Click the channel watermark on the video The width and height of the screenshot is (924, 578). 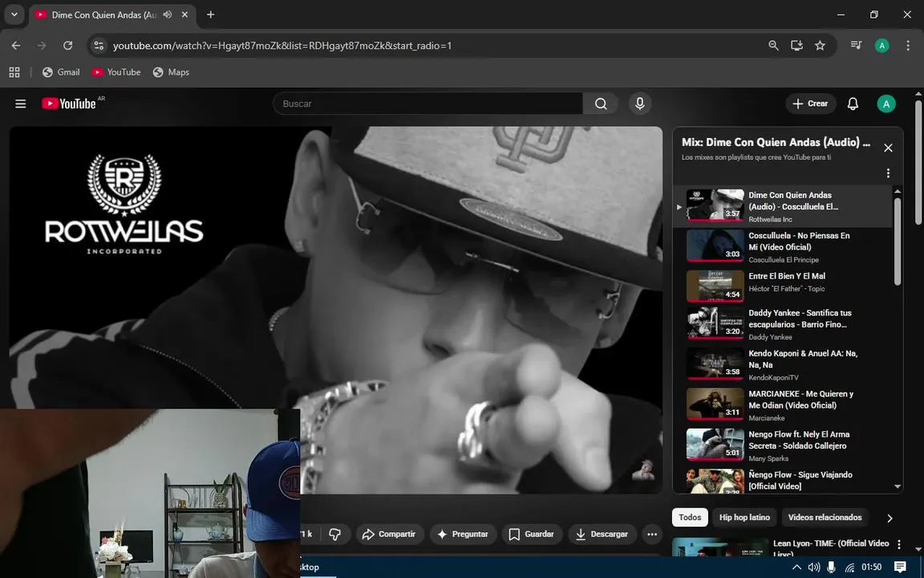coord(643,470)
